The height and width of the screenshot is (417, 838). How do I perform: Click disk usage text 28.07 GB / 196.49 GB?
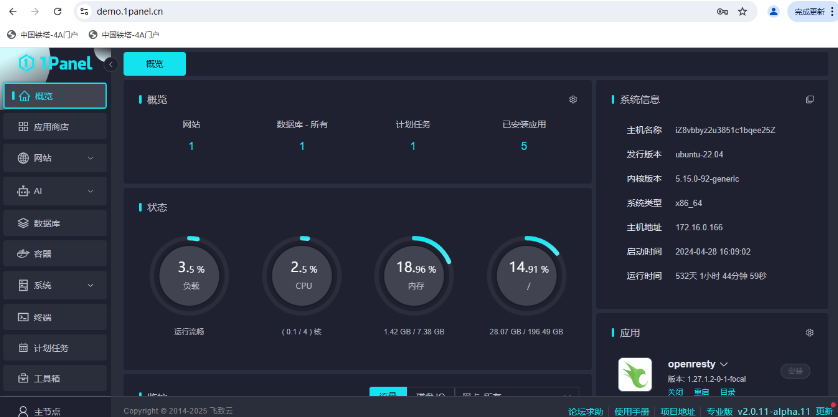[x=526, y=331]
